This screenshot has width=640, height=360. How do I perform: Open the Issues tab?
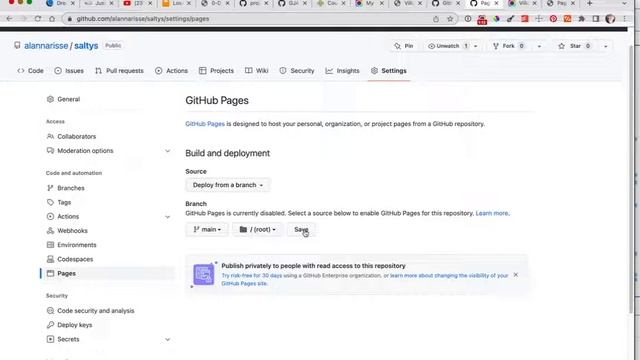[x=69, y=71]
